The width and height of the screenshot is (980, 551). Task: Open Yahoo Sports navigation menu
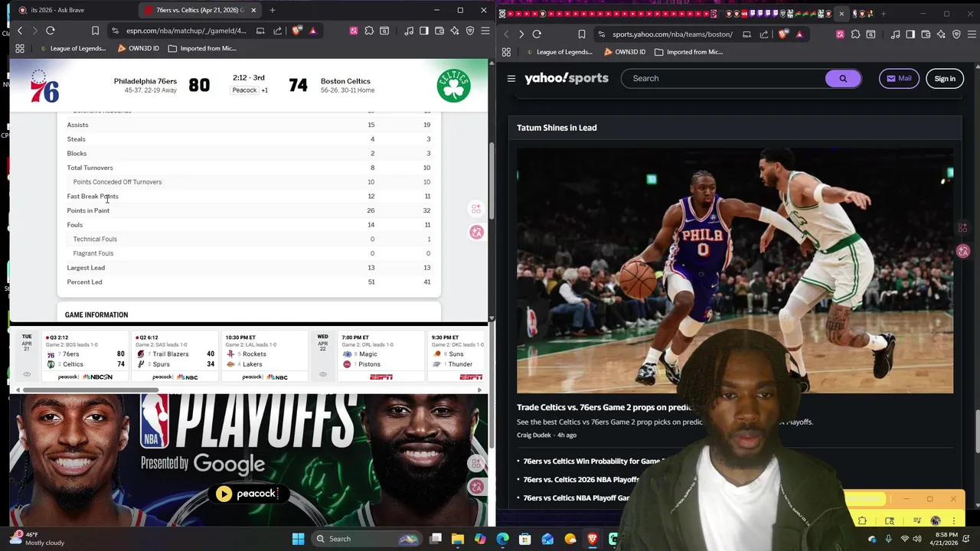[511, 78]
